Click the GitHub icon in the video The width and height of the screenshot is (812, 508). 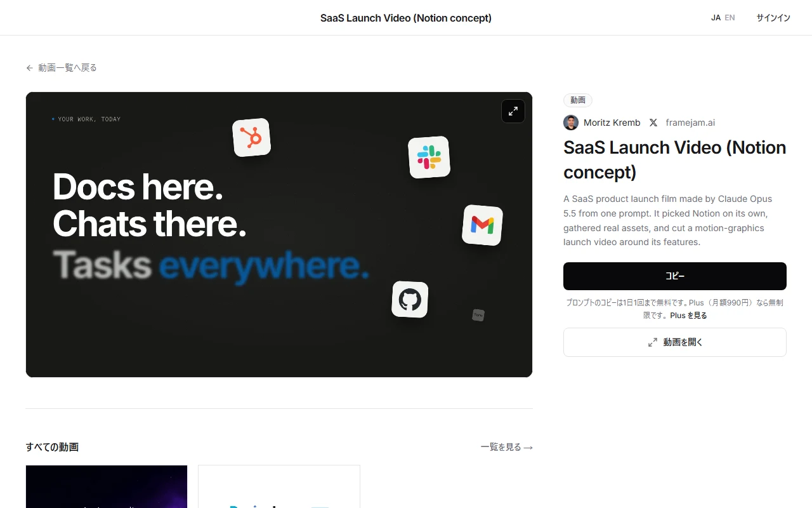(x=410, y=300)
